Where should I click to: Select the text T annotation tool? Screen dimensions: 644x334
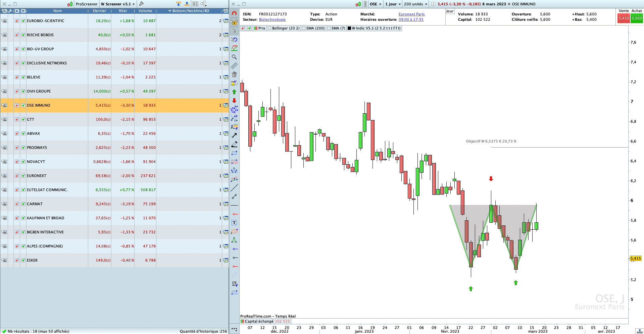pyautogui.click(x=234, y=223)
